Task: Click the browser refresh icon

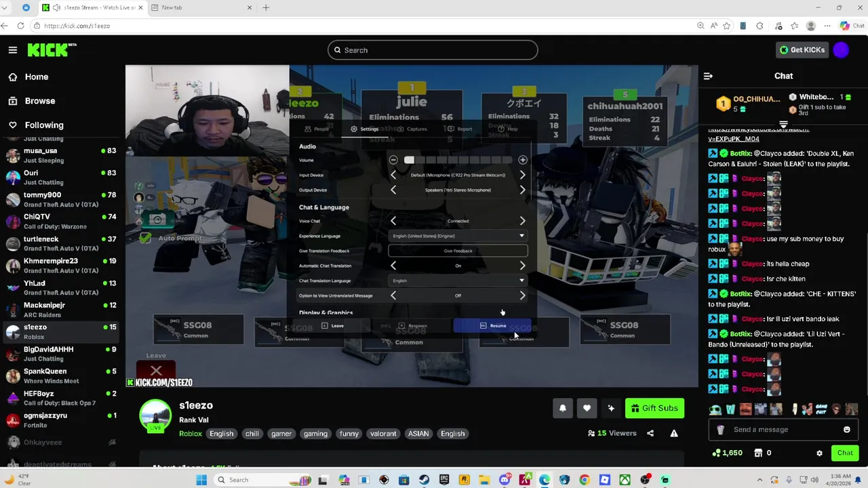Action: (x=20, y=26)
